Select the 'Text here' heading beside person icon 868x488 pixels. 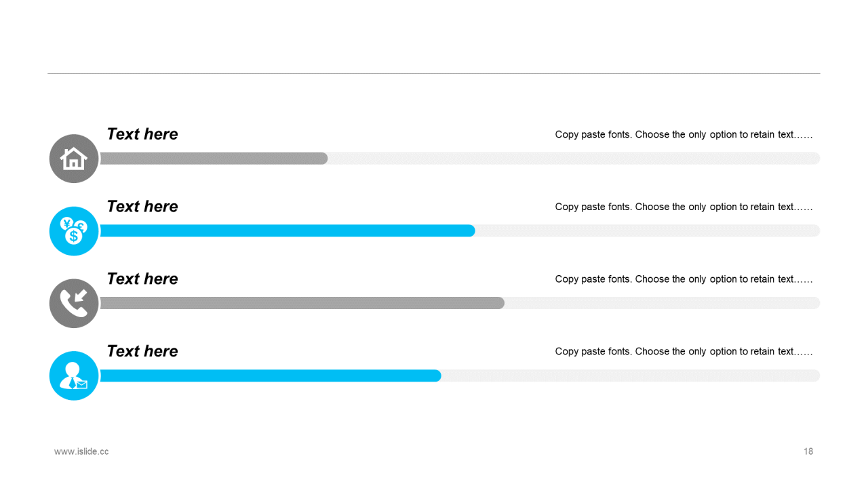[142, 351]
